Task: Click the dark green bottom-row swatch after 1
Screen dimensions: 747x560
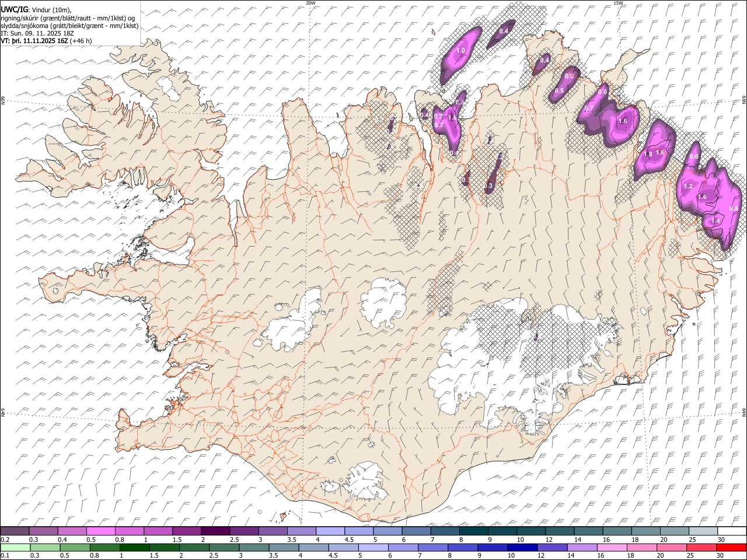Action: click(135, 548)
